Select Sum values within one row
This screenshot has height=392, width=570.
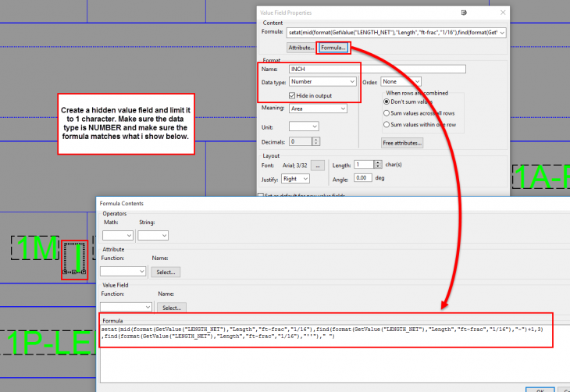[387, 124]
